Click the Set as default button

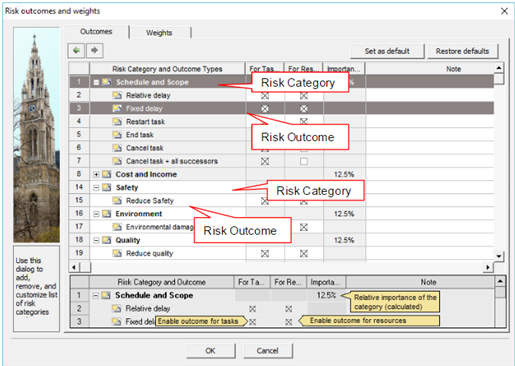(387, 51)
